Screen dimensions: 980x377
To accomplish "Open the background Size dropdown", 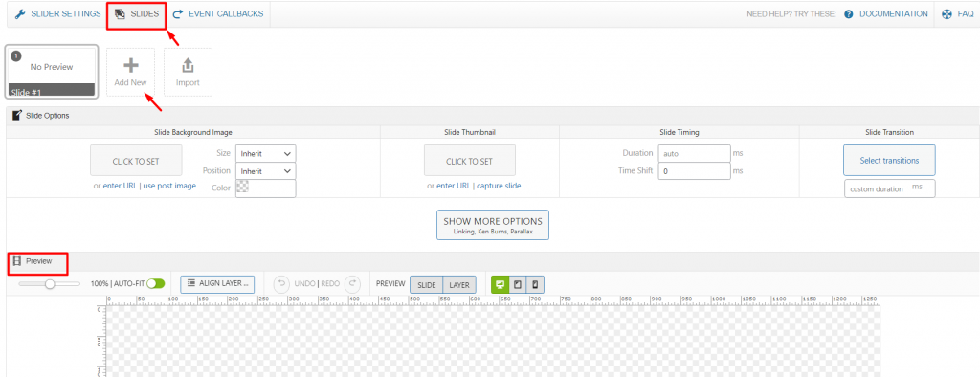I will click(x=265, y=153).
